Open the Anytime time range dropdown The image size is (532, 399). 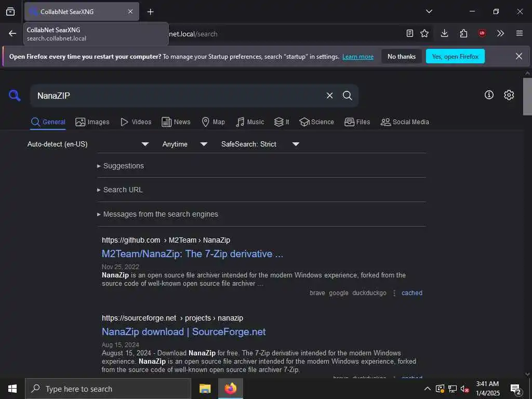185,144
